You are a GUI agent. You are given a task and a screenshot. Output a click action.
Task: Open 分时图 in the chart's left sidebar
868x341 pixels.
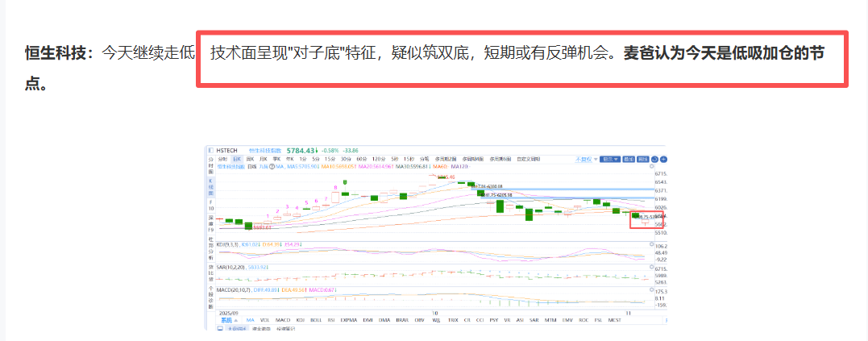pos(210,165)
